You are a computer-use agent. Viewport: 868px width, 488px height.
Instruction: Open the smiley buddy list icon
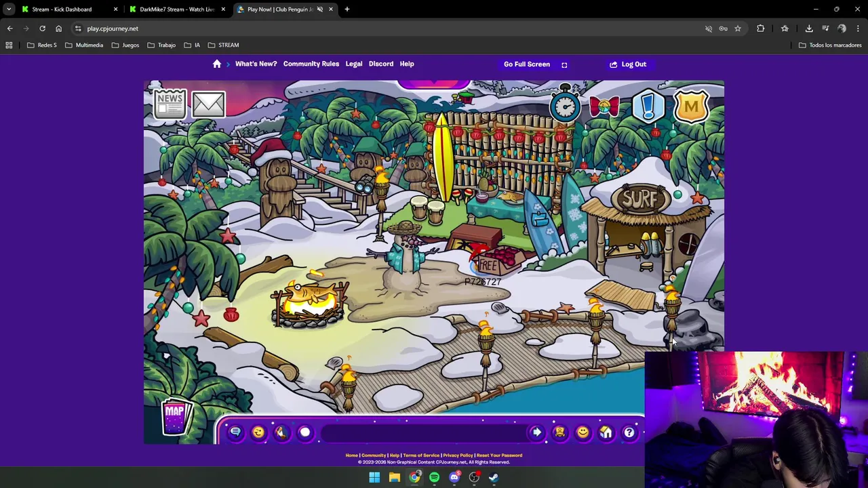pos(583,432)
